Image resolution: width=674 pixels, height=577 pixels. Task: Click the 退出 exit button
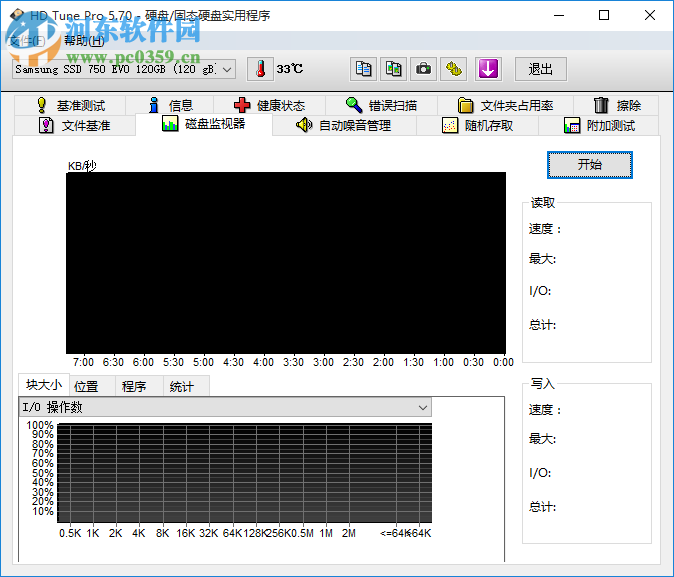pos(541,69)
